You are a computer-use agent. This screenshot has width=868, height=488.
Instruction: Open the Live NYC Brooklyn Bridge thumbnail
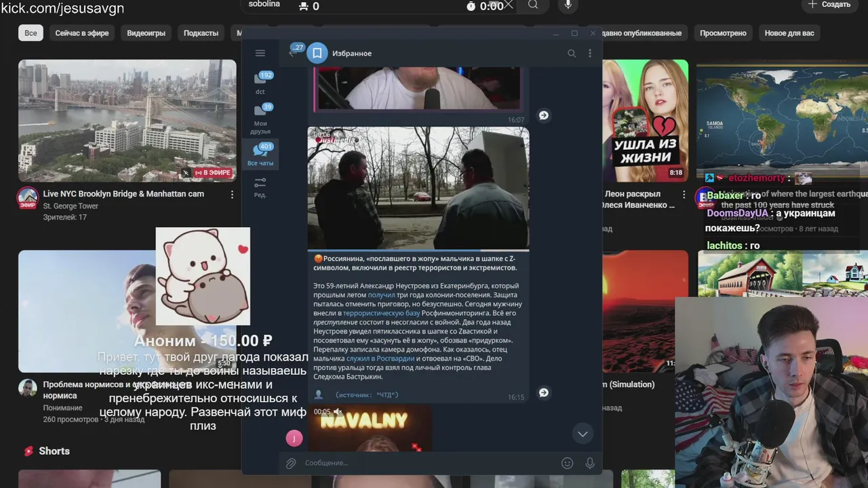tap(127, 121)
